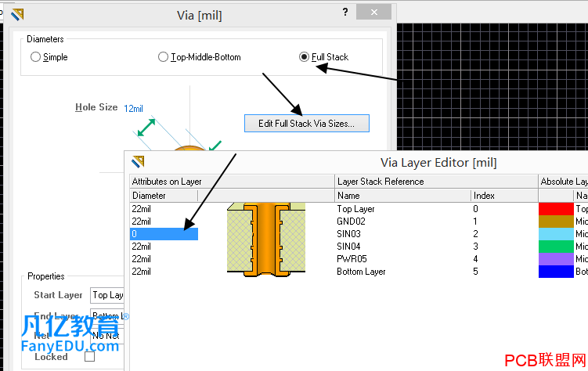Click the via cross-section preview image
The image size is (588, 371).
click(266, 240)
